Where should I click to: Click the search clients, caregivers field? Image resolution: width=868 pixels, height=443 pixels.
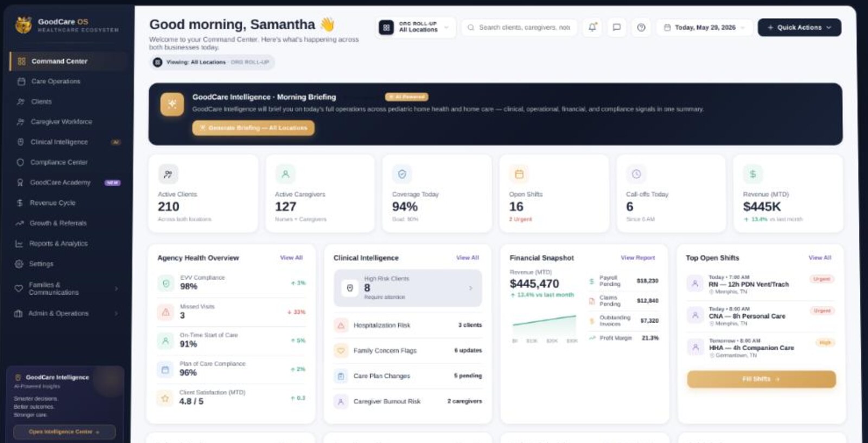(x=520, y=27)
